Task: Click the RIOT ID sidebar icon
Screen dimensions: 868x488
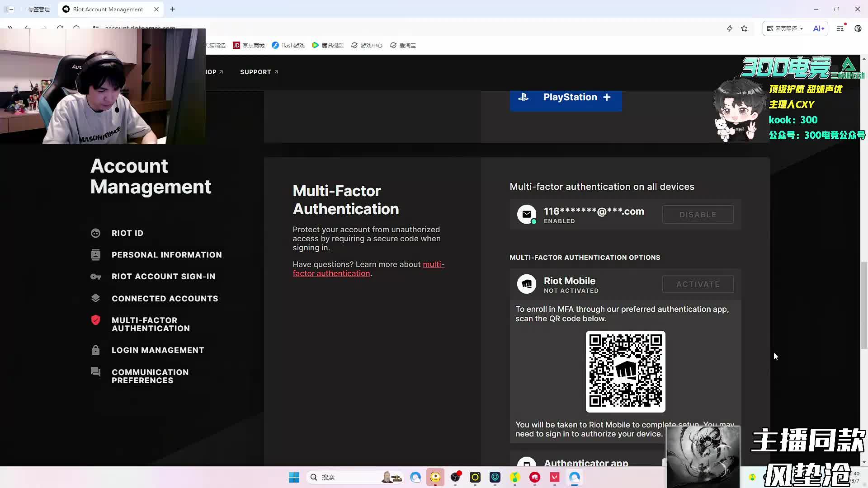Action: [x=95, y=233]
